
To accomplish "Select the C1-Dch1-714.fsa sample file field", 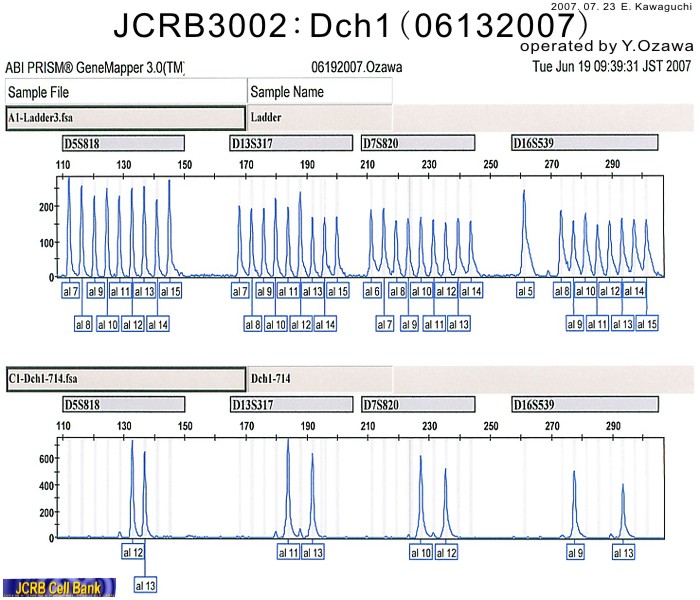I will (x=126, y=379).
